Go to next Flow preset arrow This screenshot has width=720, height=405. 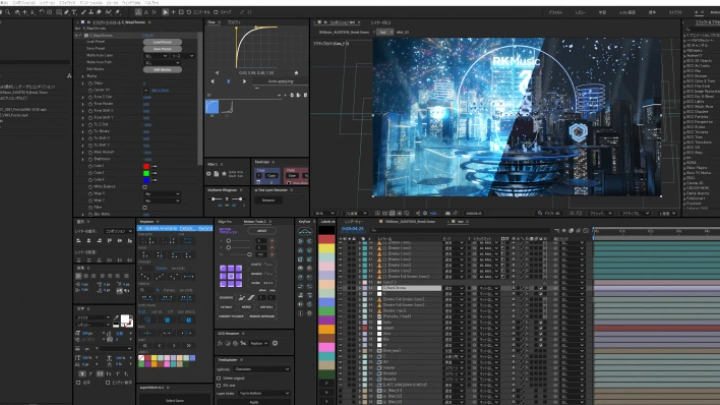pyautogui.click(x=244, y=81)
